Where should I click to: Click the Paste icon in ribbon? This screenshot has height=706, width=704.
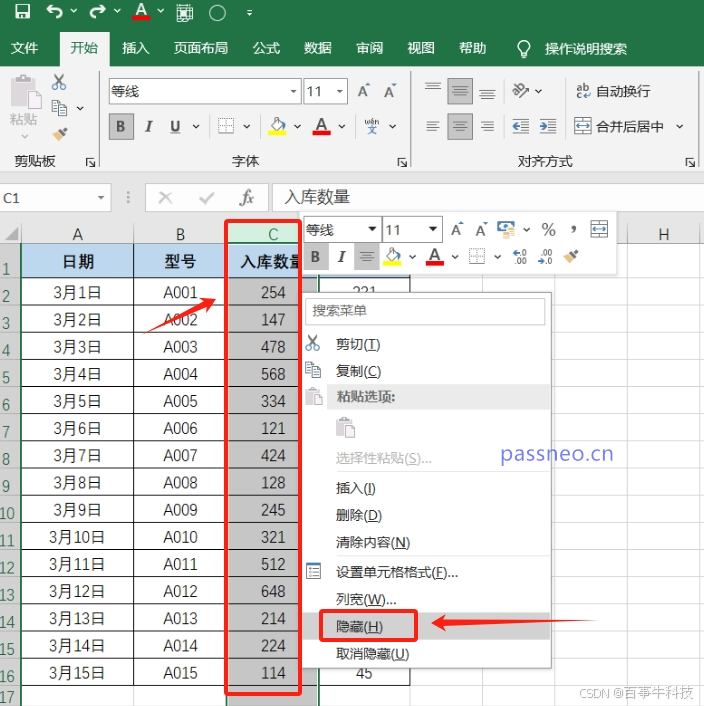(25, 92)
